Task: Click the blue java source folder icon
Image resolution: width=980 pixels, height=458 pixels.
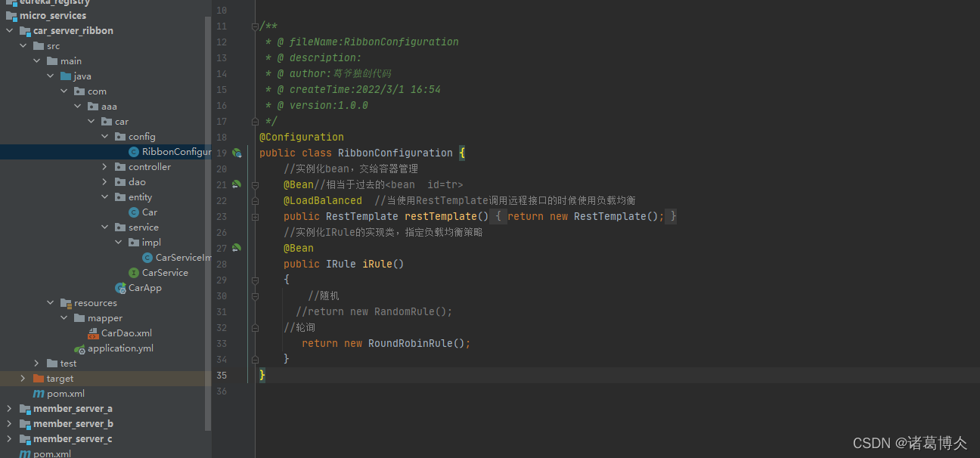Action: click(66, 76)
